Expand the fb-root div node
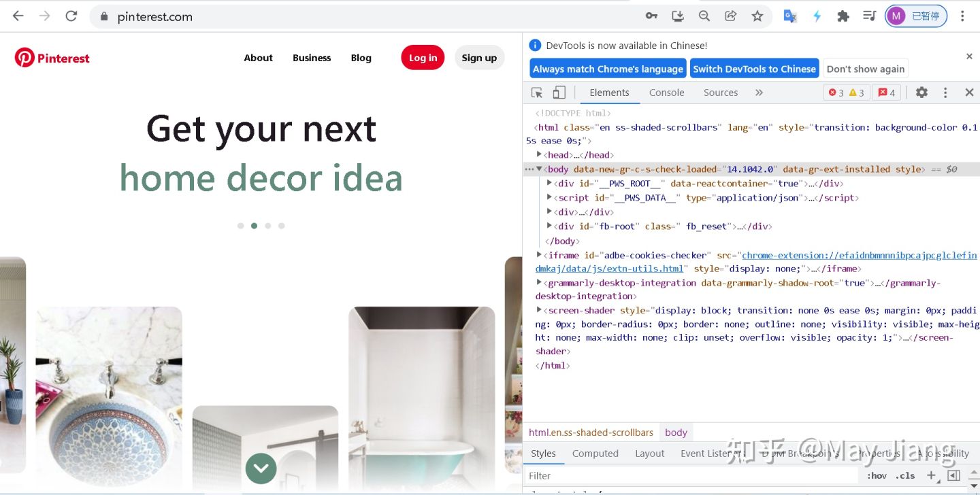This screenshot has width=980, height=495. [x=549, y=226]
